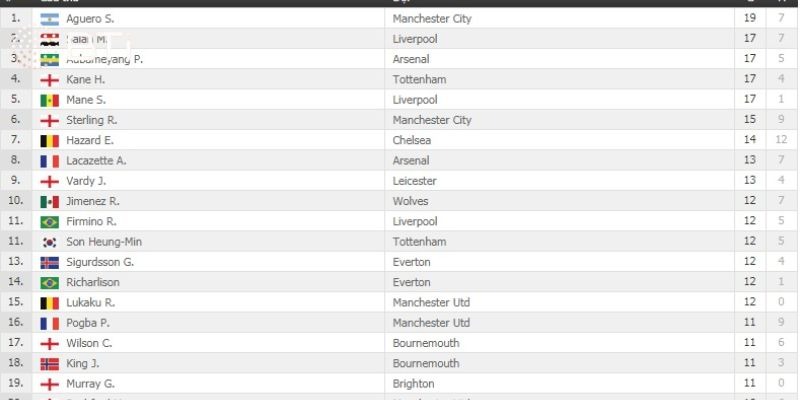The image size is (800, 400).
Task: Click the Iceland flag next to Sigurdsson G.
Action: click(x=49, y=262)
